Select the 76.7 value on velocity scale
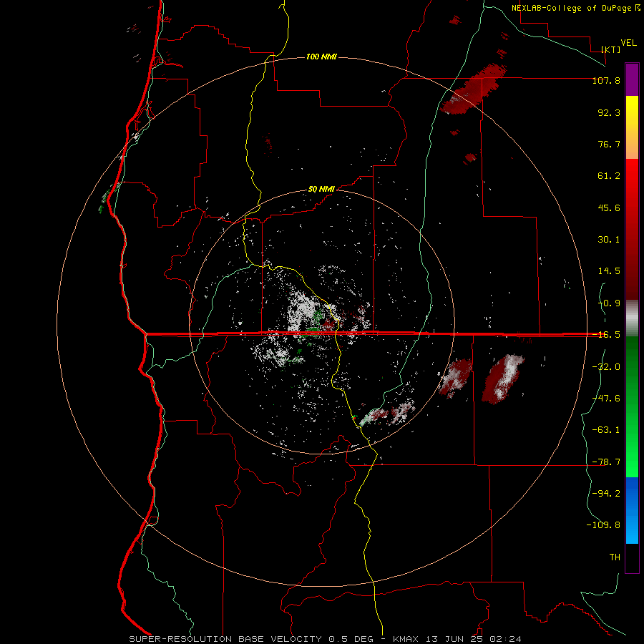This screenshot has width=644, height=644. click(x=609, y=144)
